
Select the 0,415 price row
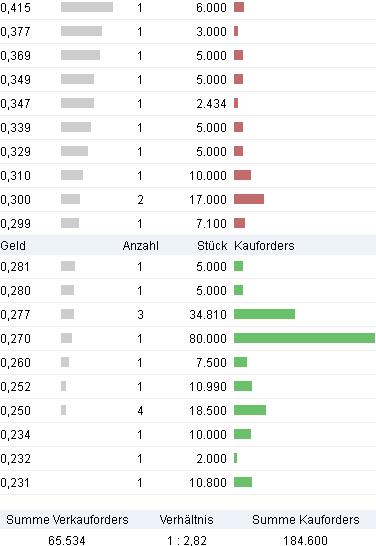[x=188, y=8]
